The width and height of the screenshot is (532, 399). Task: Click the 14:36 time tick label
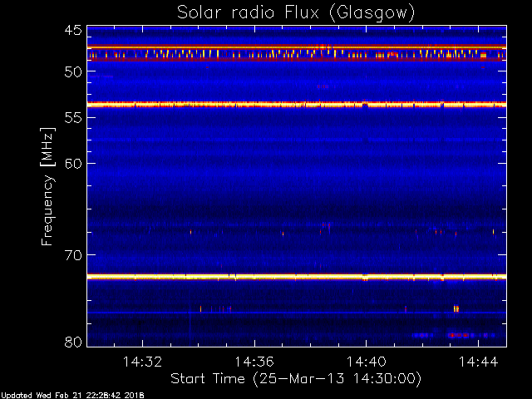pyautogui.click(x=254, y=362)
